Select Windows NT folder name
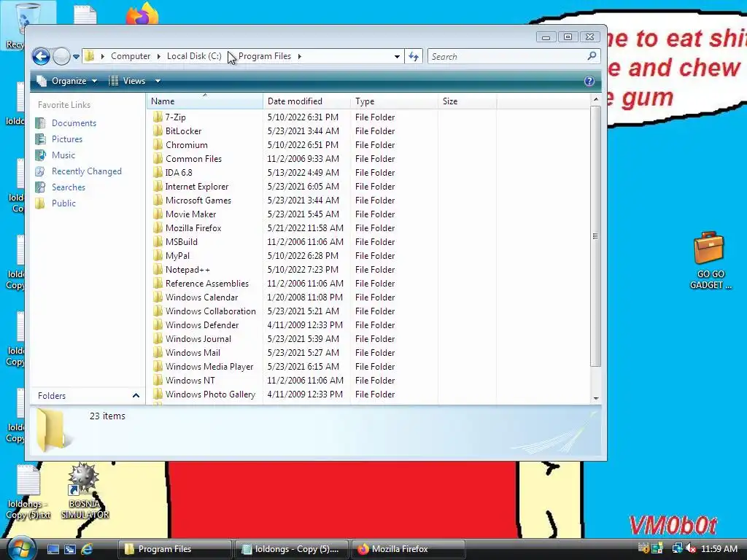This screenshot has height=560, width=747. (190, 381)
